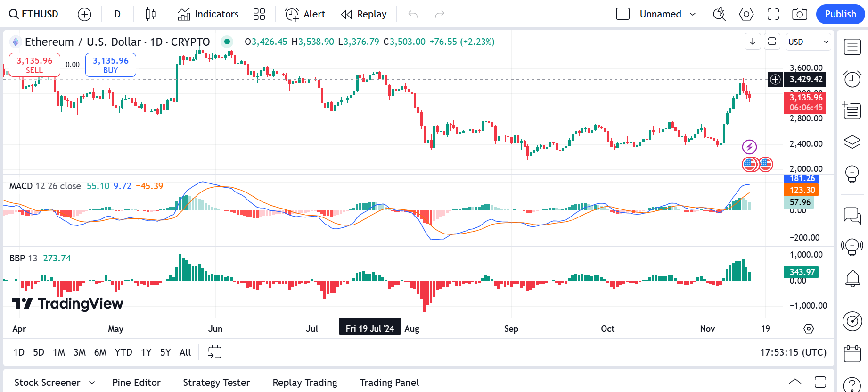
Task: Open chart settings hexagon icon
Action: (746, 14)
